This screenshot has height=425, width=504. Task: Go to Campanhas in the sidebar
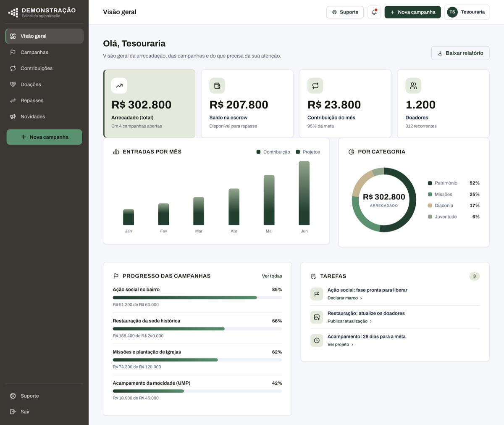[45, 52]
